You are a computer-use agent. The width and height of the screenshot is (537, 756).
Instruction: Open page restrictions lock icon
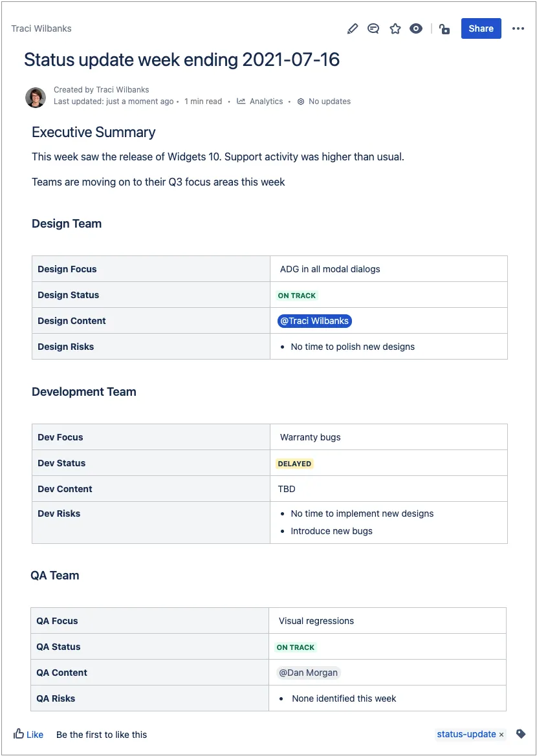tap(444, 29)
